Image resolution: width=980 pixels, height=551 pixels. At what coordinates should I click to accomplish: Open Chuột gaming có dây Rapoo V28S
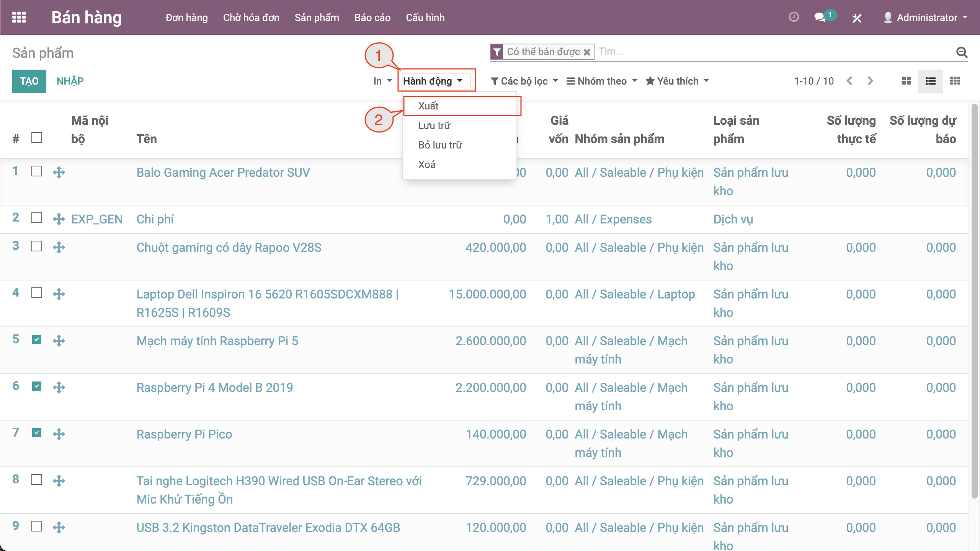click(229, 248)
